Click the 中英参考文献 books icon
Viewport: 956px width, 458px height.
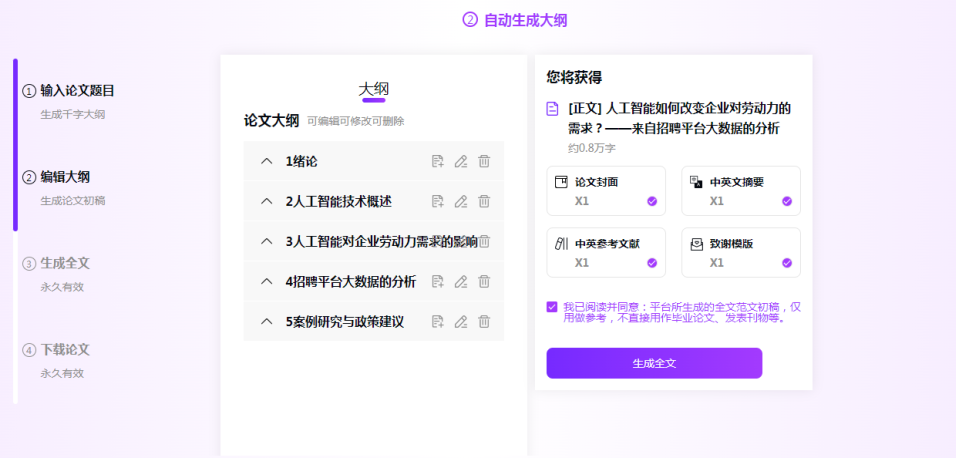(561, 243)
